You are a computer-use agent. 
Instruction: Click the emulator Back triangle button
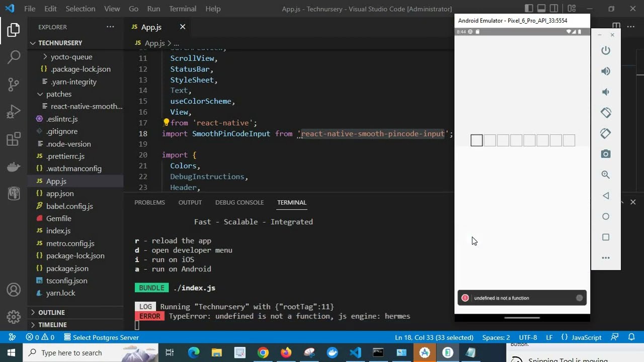coord(606,196)
